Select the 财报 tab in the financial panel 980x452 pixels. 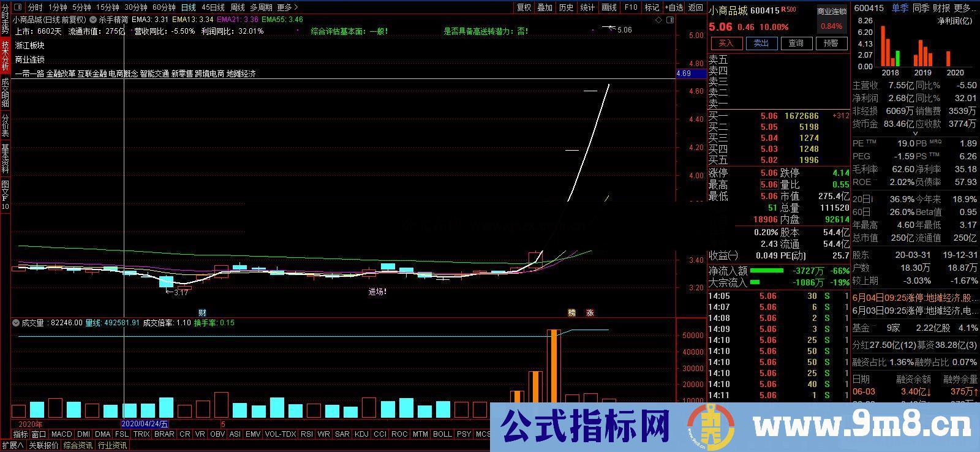pos(941,8)
